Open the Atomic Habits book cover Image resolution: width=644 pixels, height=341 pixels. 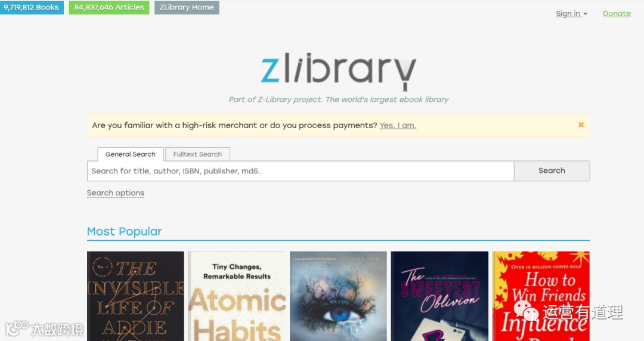tap(237, 296)
